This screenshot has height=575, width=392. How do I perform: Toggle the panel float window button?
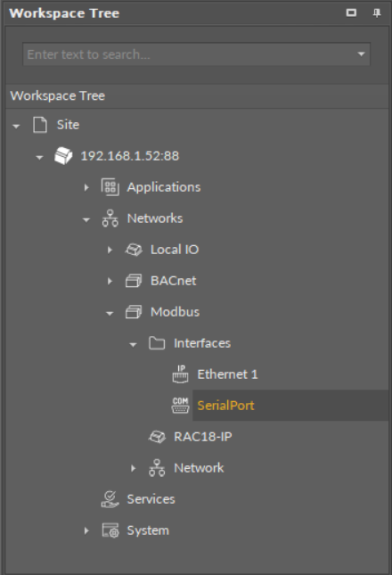tap(351, 12)
